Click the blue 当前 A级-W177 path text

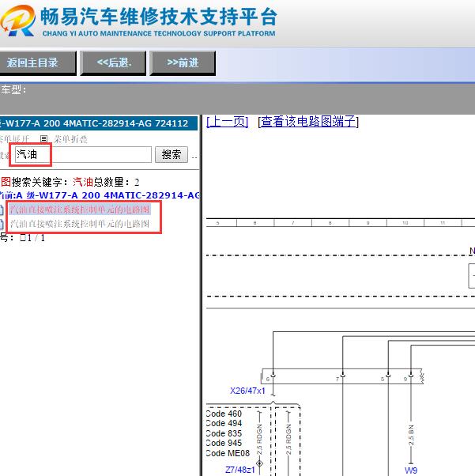pyautogui.click(x=100, y=195)
